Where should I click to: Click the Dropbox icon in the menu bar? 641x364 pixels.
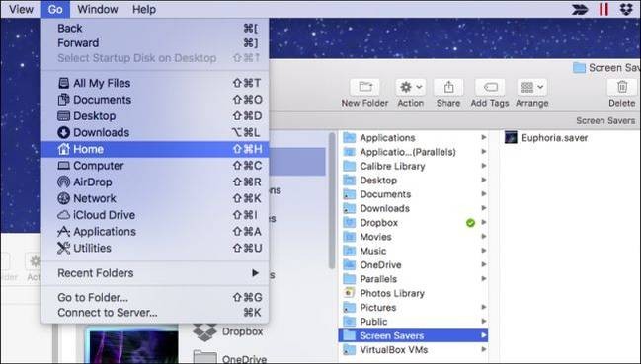tap(626, 9)
